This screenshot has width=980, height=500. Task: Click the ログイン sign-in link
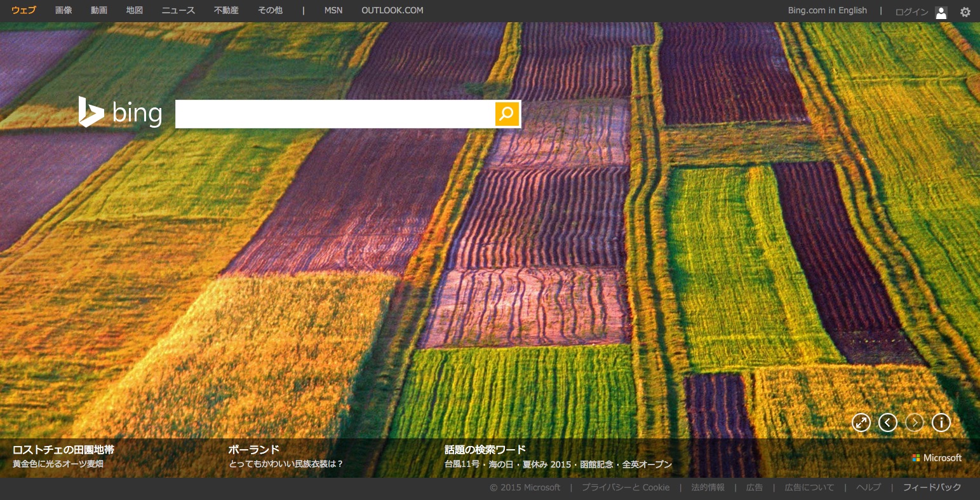[x=911, y=12]
